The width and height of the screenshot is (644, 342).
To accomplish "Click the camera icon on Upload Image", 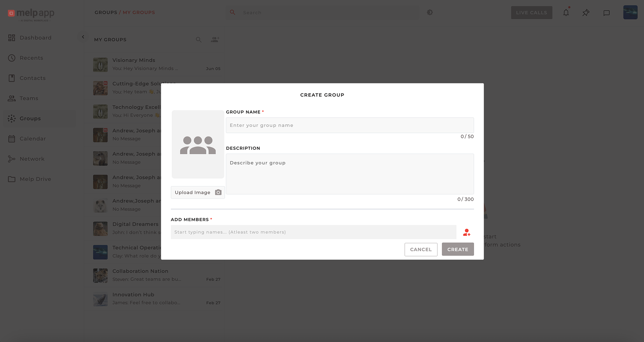I will (x=218, y=192).
